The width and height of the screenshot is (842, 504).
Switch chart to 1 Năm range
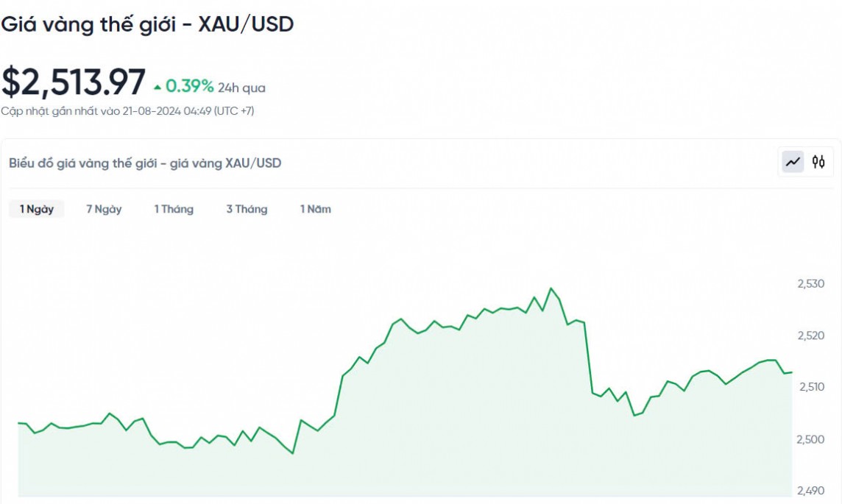point(315,209)
